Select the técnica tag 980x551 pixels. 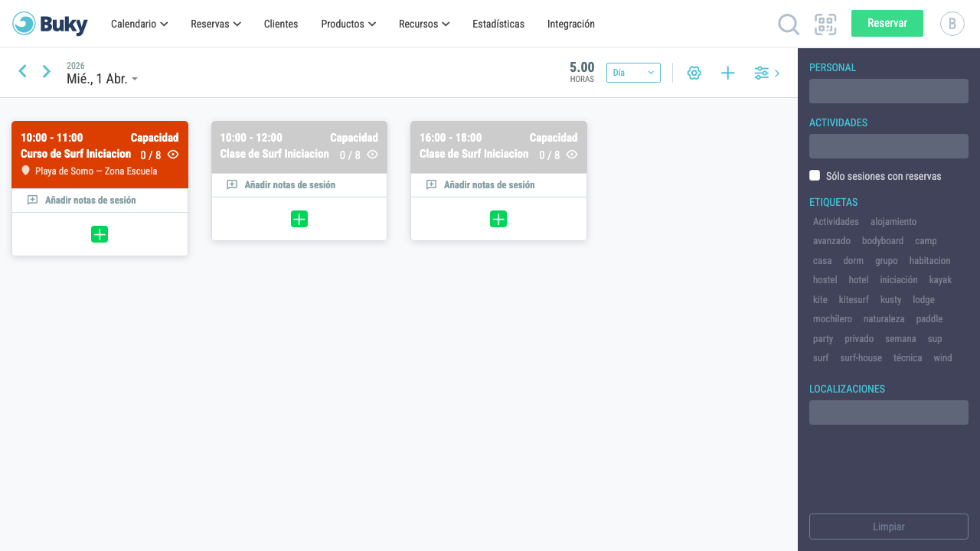[908, 357]
